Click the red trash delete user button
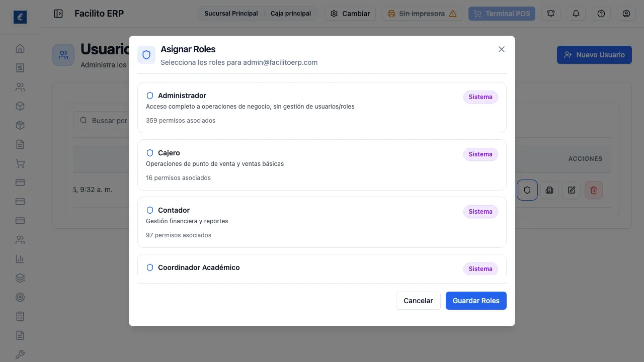Viewport: 644px width, 362px height. [x=594, y=190]
